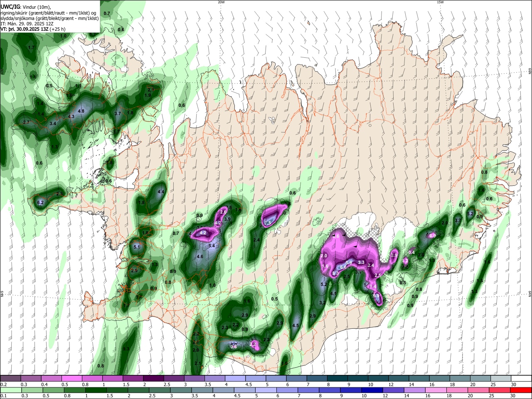Select the upper legend dark purple swatch labeled 2
Viewport: 532px width, 399px height.
tap(153, 379)
